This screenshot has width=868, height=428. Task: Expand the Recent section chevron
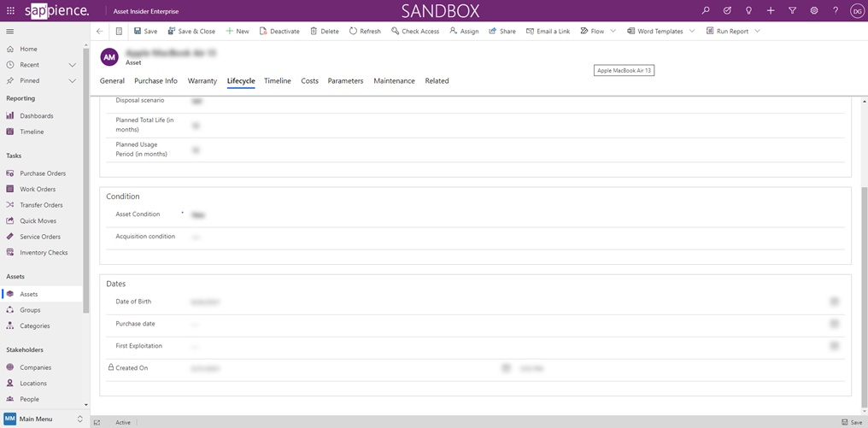73,65
